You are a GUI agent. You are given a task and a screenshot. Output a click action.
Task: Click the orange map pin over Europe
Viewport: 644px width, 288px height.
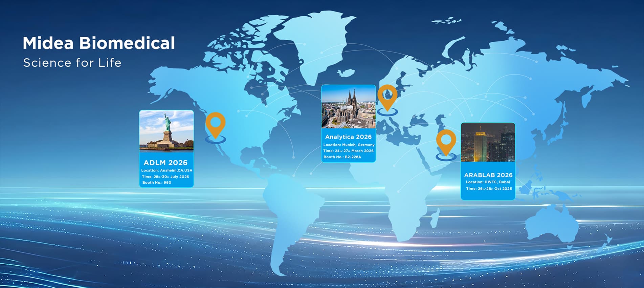(387, 97)
